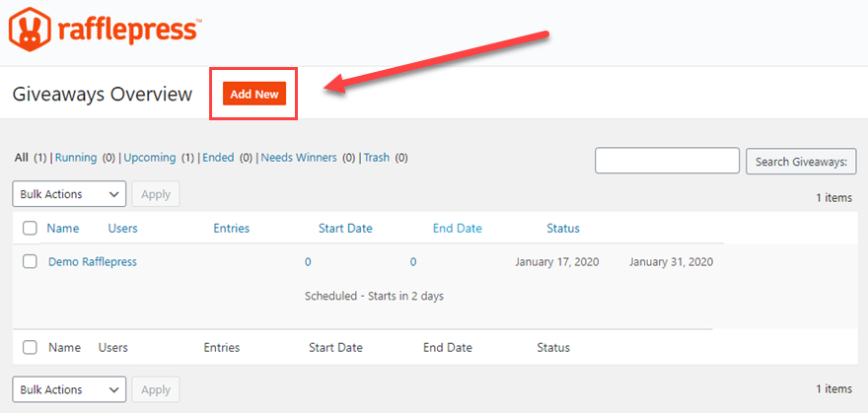Open the Demo Rafflepress giveaway link
Viewport: 868px width, 413px height.
click(93, 262)
